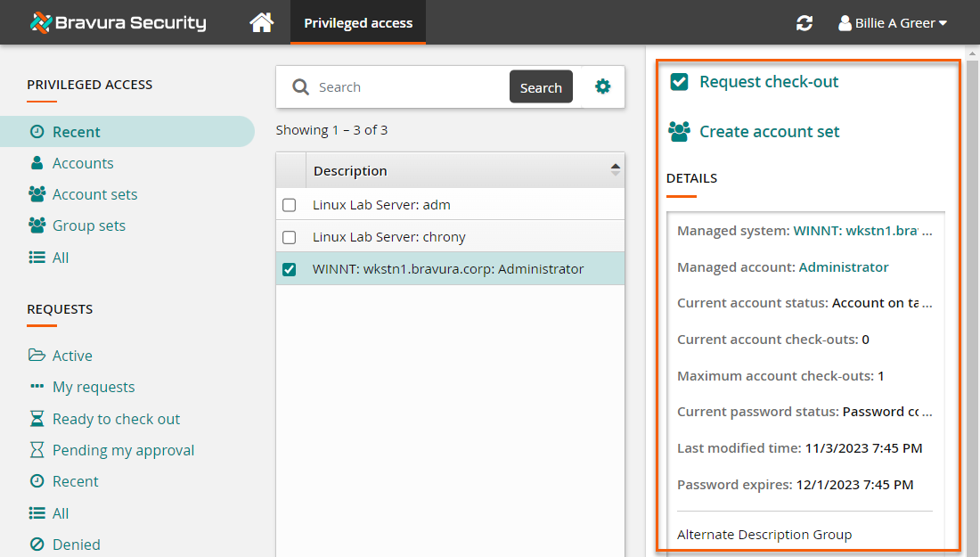Switch to the Privileged access tab

point(358,23)
